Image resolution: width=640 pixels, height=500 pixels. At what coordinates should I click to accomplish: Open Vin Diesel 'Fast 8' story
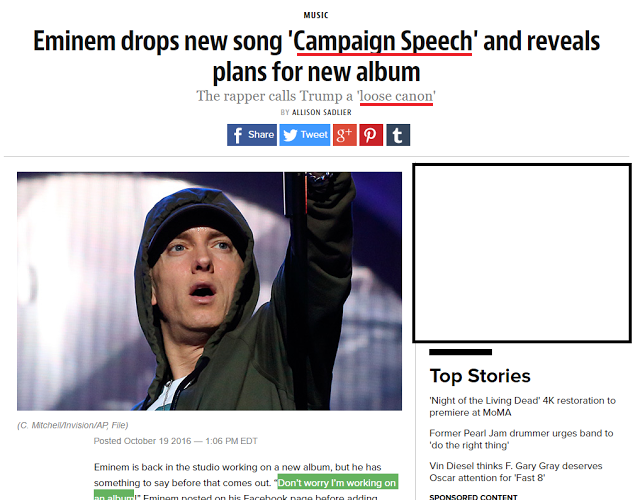click(516, 472)
